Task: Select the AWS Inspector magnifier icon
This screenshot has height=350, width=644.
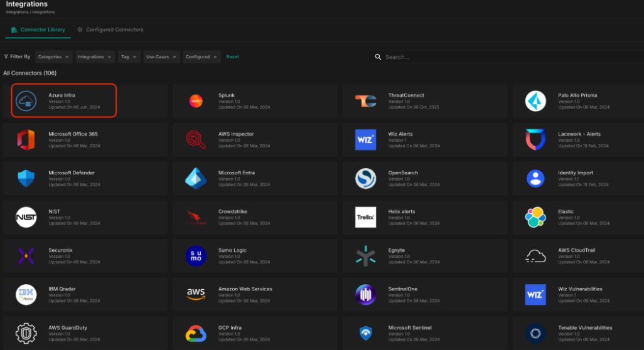Action: pyautogui.click(x=196, y=139)
